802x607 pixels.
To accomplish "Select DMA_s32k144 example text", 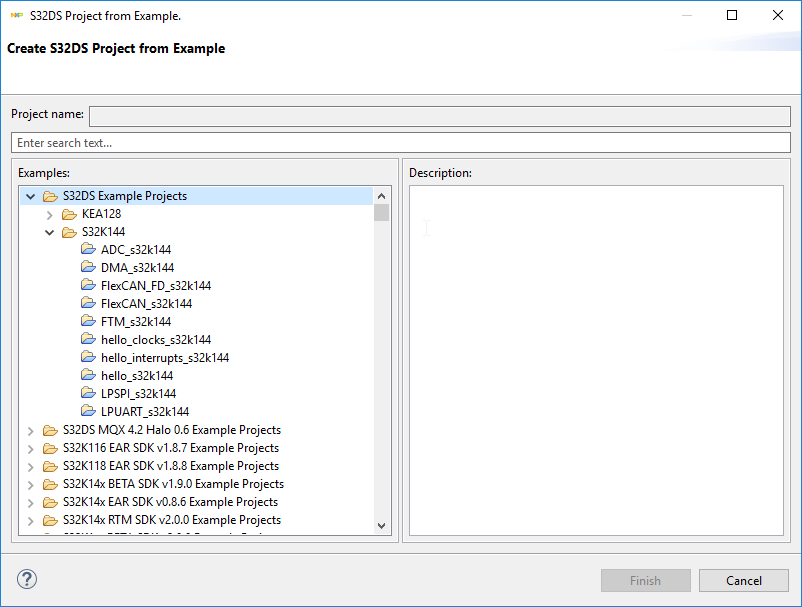I will tap(138, 267).
